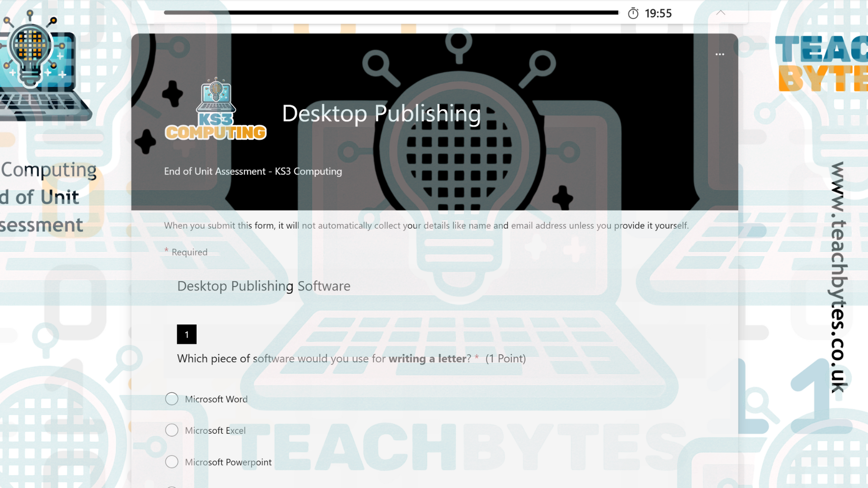The height and width of the screenshot is (488, 868).
Task: Collapse the timer bar with the chevron
Action: click(721, 13)
